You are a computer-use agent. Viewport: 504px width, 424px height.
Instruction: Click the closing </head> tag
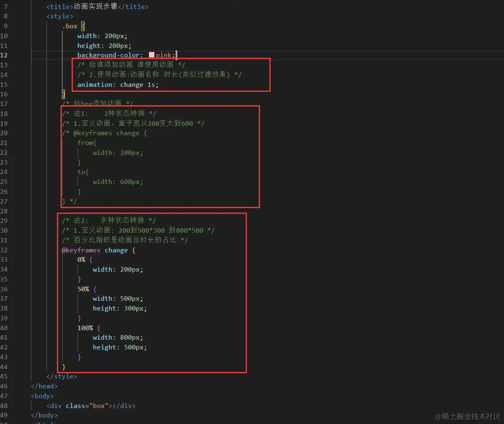tap(44, 386)
